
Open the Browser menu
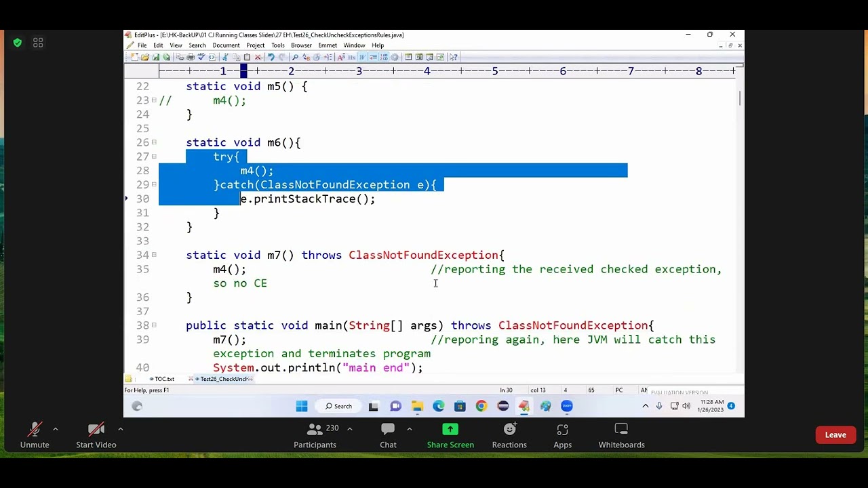(x=301, y=45)
